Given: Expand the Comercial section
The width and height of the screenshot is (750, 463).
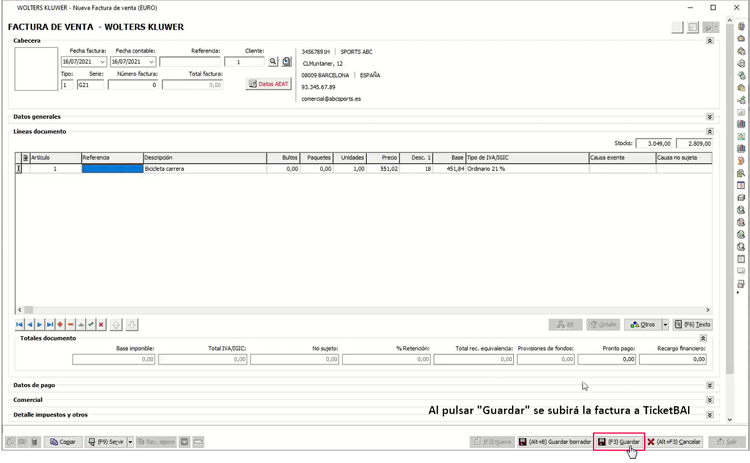Looking at the screenshot, I should 710,400.
